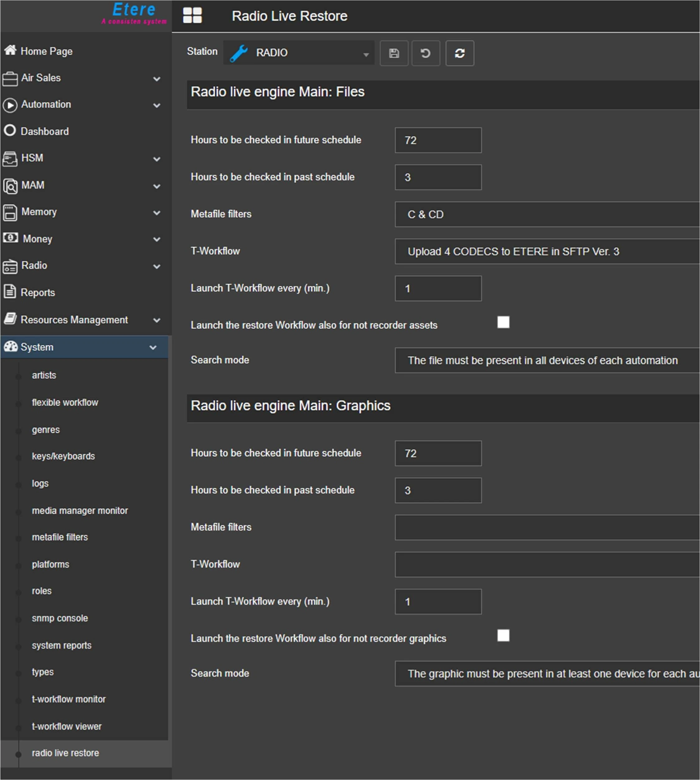Enable restore Workflow for not recorder assets
The height and width of the screenshot is (780, 700).
point(503,322)
